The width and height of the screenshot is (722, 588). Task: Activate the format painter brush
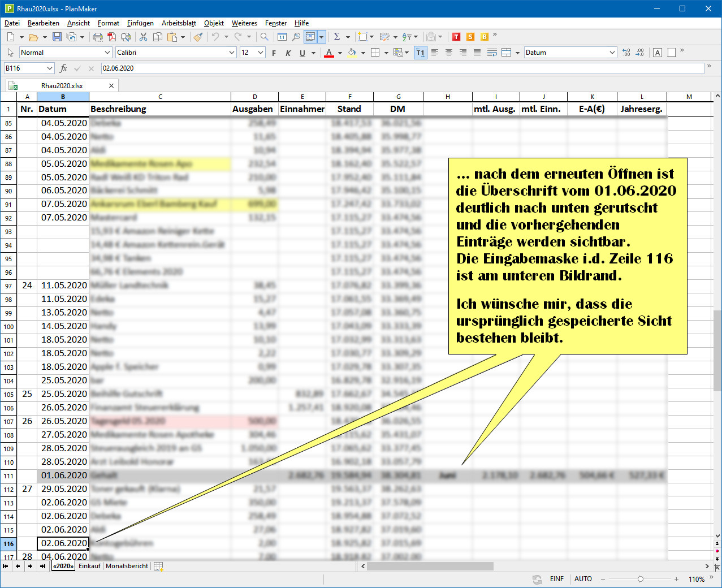pyautogui.click(x=198, y=37)
